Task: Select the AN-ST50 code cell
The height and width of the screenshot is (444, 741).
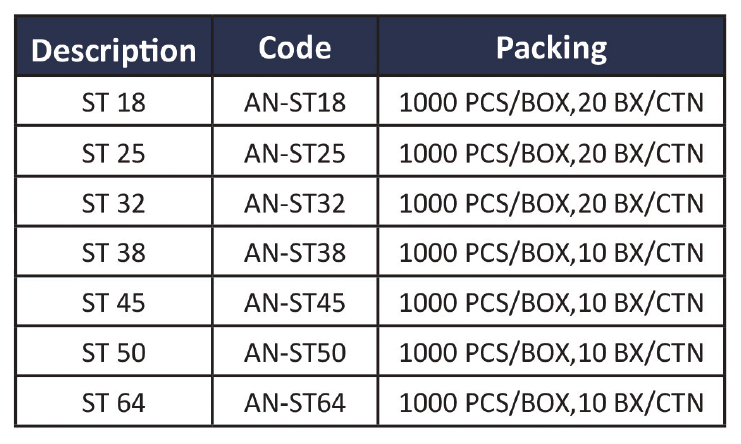Action: pos(294,353)
